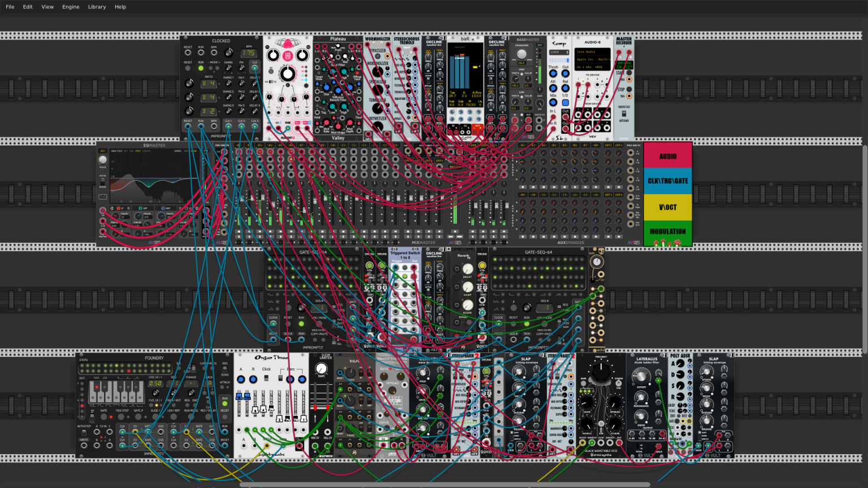Click the Mix knob on Comp
The image size is (868, 488).
pos(553,103)
